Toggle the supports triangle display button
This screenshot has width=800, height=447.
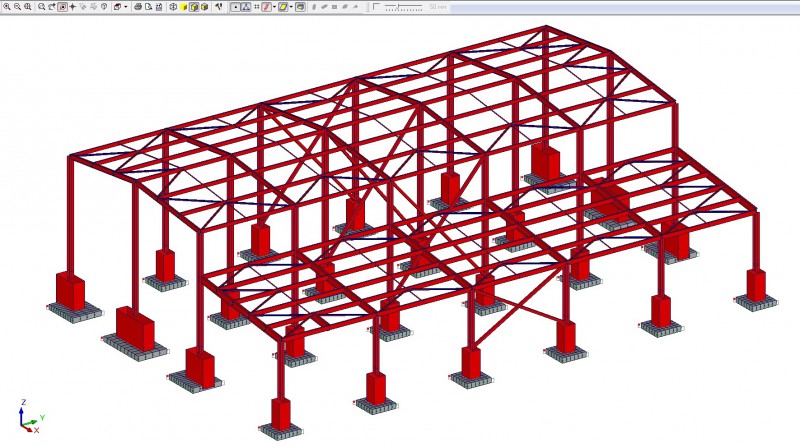pos(246,7)
